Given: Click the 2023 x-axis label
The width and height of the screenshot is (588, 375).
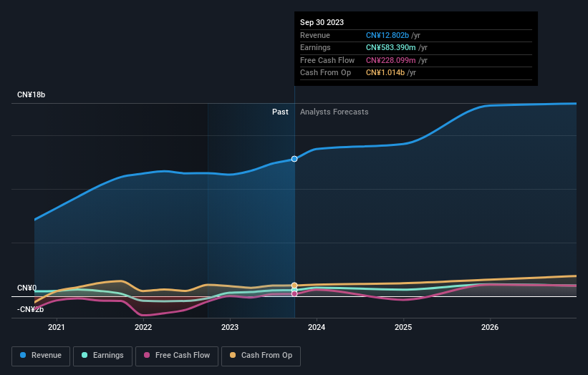Looking at the screenshot, I should (230, 328).
